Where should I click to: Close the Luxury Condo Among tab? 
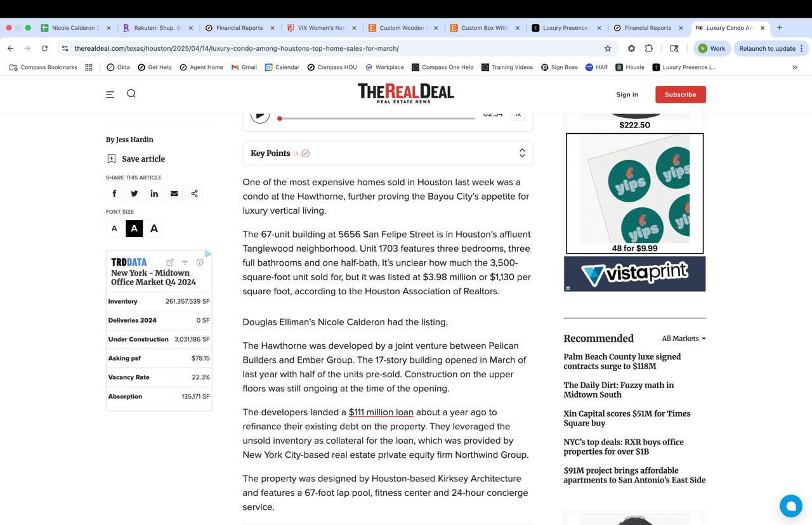(763, 28)
